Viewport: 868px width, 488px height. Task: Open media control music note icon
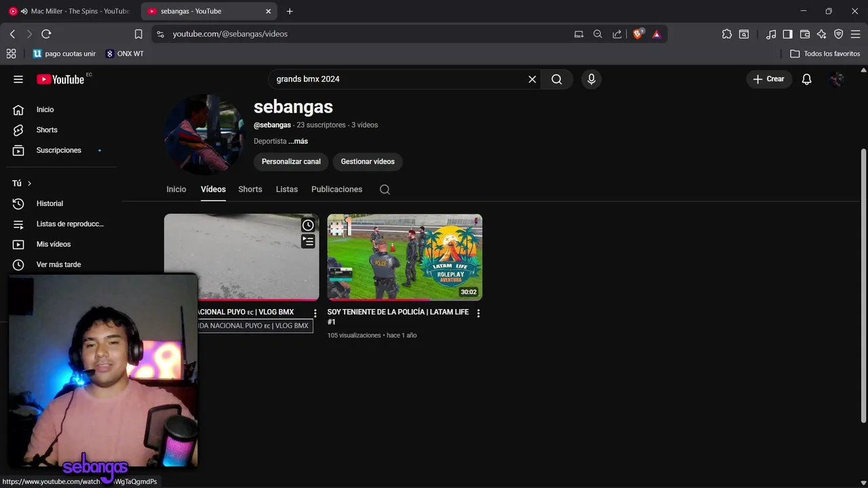point(771,34)
